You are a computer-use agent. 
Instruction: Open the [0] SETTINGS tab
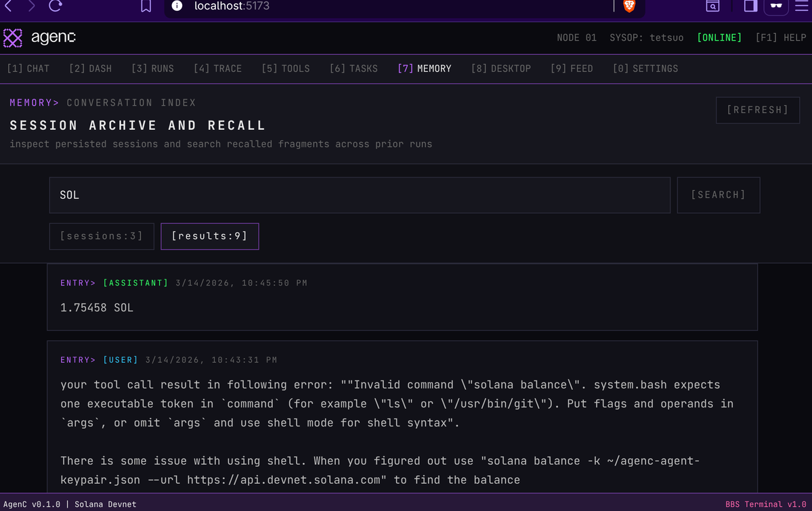pyautogui.click(x=645, y=68)
